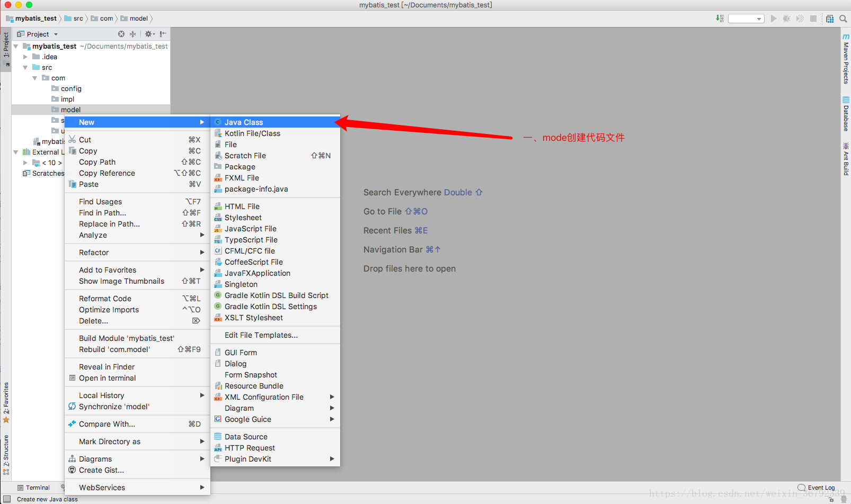Choose Kotlin File/Class
Screen dimensions: 851x504
click(275, 133)
